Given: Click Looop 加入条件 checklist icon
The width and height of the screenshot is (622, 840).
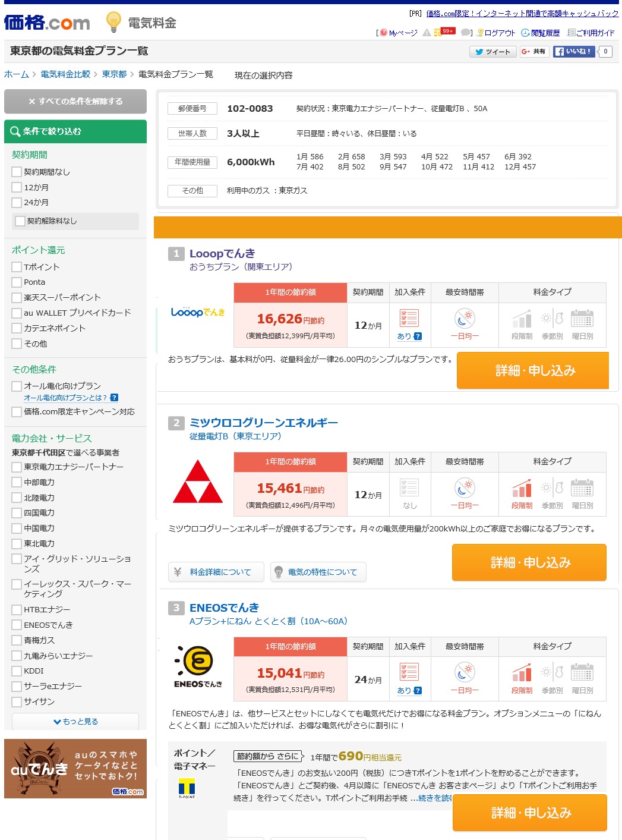Looking at the screenshot, I should [x=409, y=318].
